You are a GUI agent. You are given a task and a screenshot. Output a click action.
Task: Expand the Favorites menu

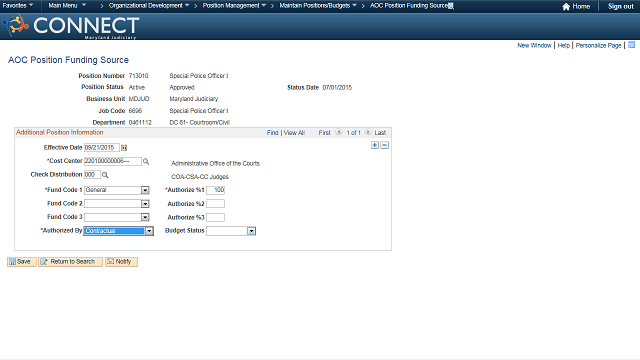click(x=18, y=6)
